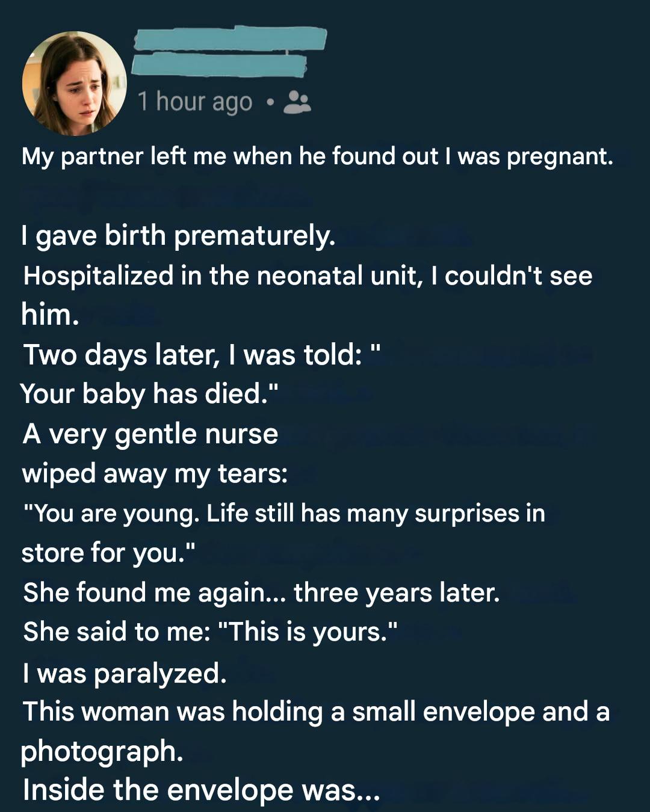650x812 pixels.
Task: Click the "This is yours." line
Action: coord(211,632)
